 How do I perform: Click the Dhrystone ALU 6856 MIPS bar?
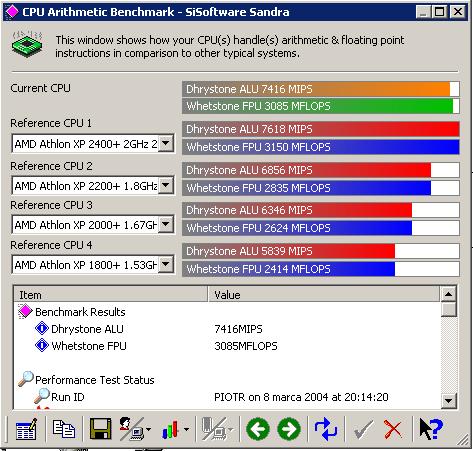[321, 170]
